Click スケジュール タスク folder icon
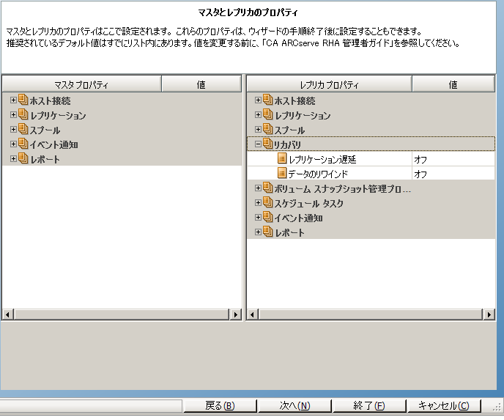The width and height of the screenshot is (504, 420). point(268,202)
